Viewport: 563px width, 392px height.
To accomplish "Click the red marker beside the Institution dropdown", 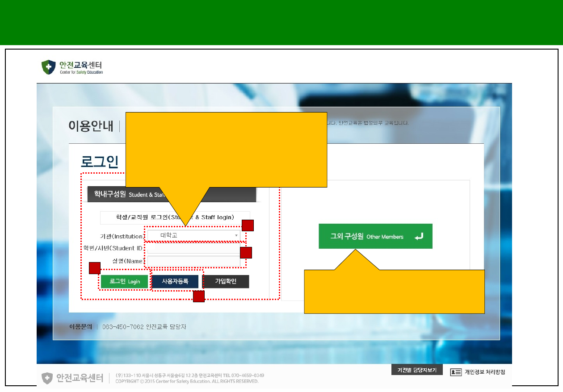I will pos(248,225).
